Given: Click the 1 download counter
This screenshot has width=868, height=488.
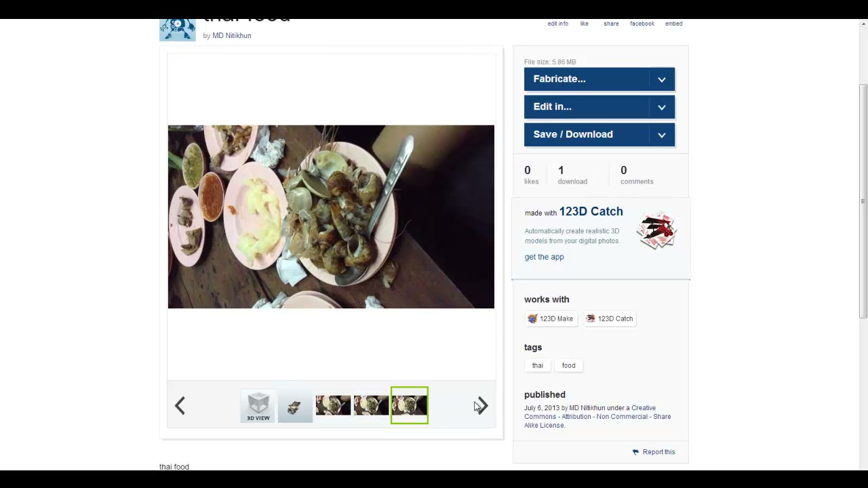Looking at the screenshot, I should click(572, 175).
